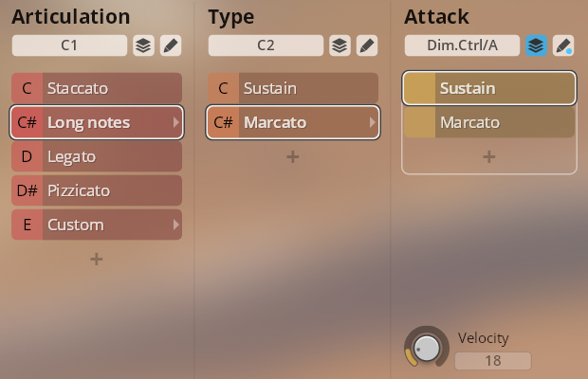Add a new Type slot with plus
Image resolution: width=588 pixels, height=379 pixels.
[x=292, y=156]
